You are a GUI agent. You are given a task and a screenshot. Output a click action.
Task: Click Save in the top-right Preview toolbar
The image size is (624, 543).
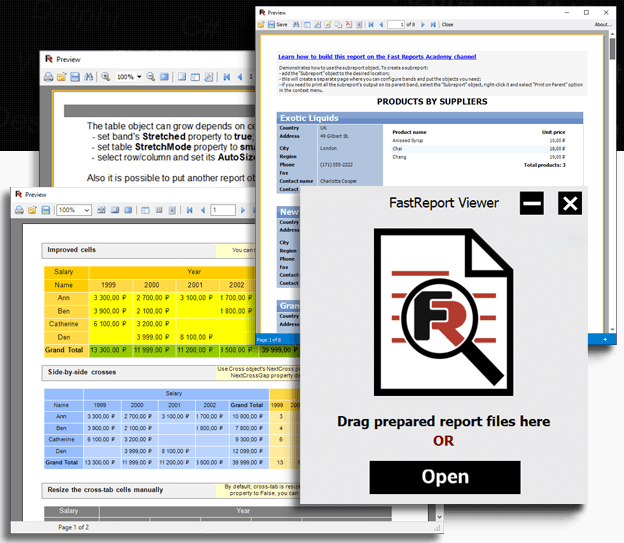(x=277, y=25)
